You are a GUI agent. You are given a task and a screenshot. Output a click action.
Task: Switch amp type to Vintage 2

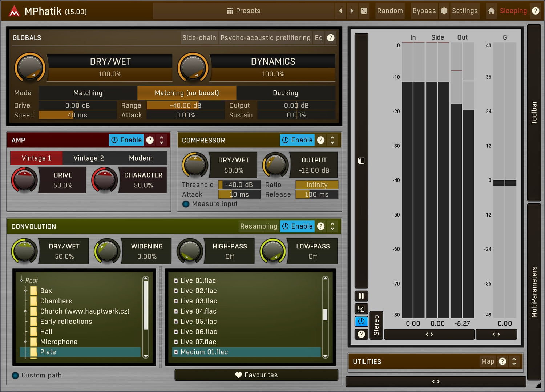click(89, 158)
